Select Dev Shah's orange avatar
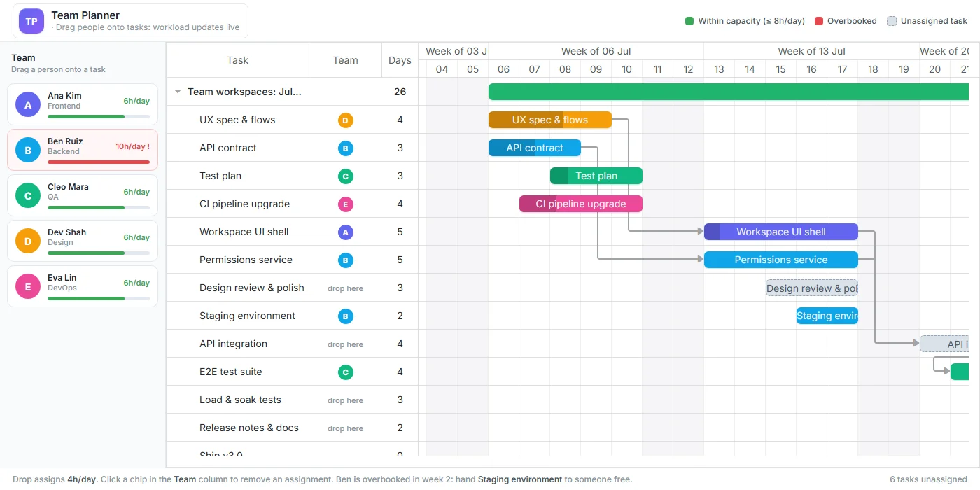The height and width of the screenshot is (490, 980). pos(28,241)
